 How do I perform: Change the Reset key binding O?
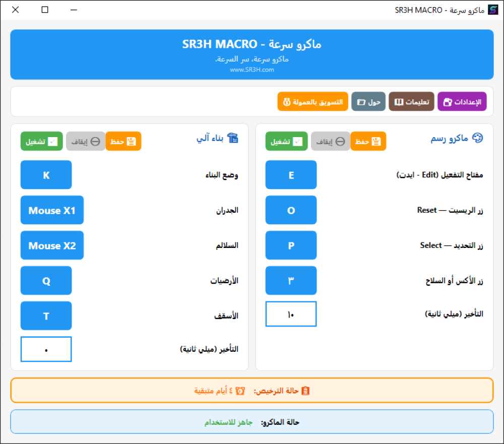[291, 210]
